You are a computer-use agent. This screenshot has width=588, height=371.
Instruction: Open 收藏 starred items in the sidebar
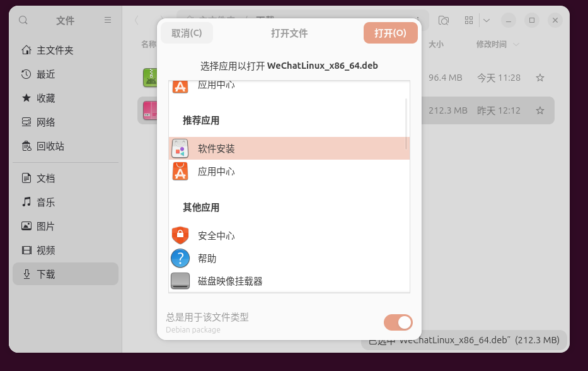[66, 98]
